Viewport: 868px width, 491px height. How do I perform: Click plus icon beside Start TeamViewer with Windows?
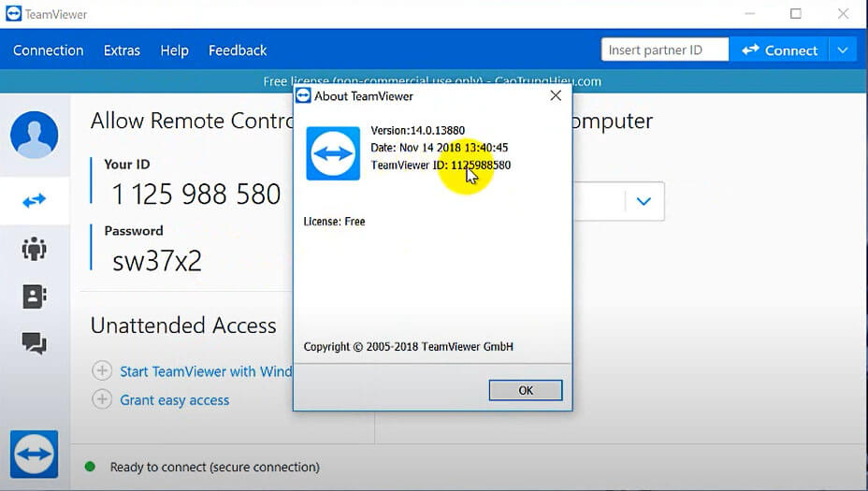102,370
